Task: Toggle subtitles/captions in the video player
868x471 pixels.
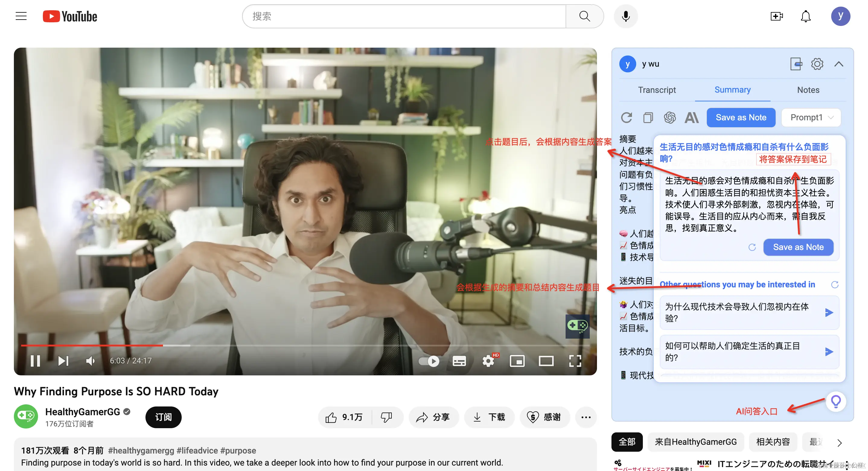Action: pos(459,361)
